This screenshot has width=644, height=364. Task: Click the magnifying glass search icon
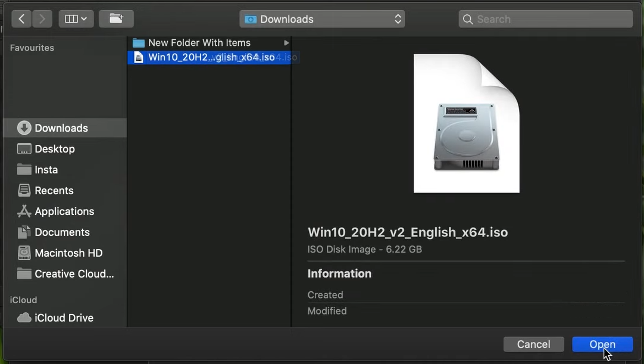point(467,19)
